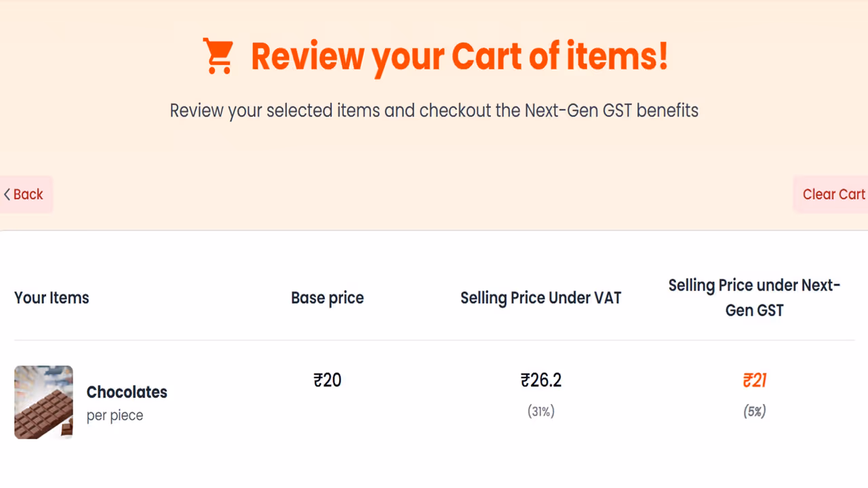The width and height of the screenshot is (868, 488).
Task: Click the rupee symbol in the GST price
Action: click(748, 380)
